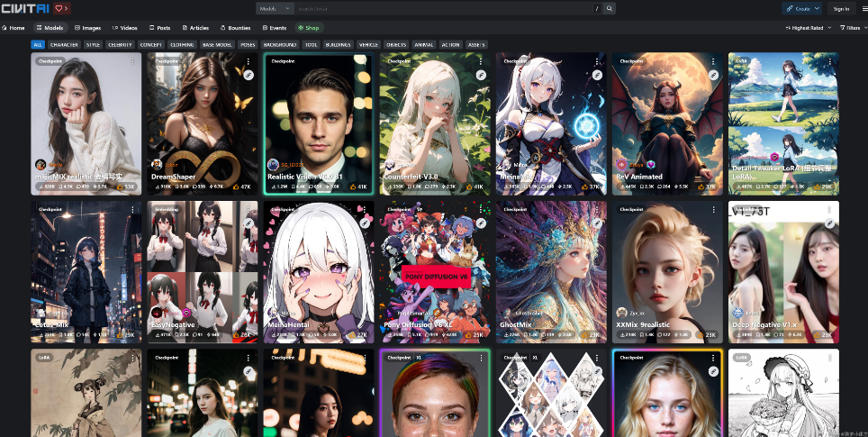Switch to the Posts tab
Screen dimensions: 868x437
coord(160,28)
